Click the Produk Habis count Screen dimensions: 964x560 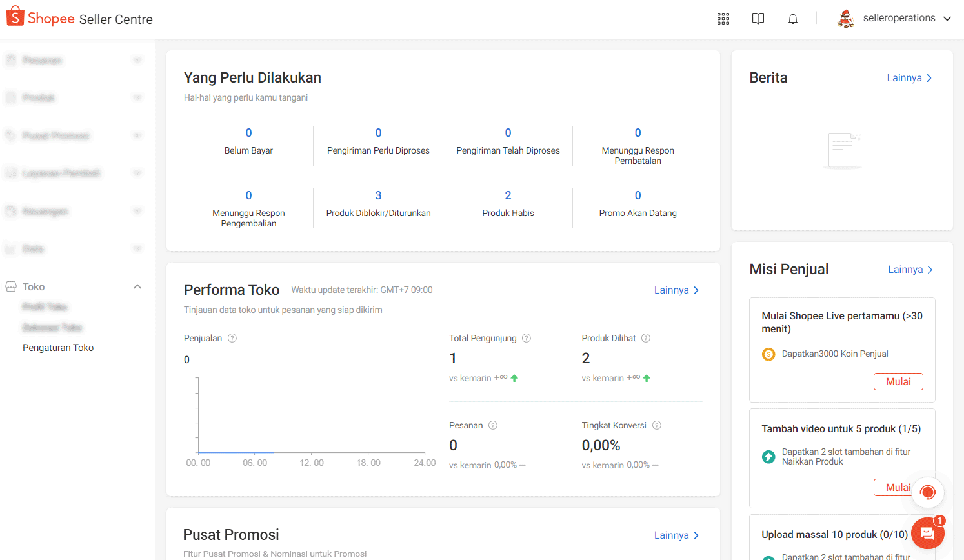click(508, 195)
